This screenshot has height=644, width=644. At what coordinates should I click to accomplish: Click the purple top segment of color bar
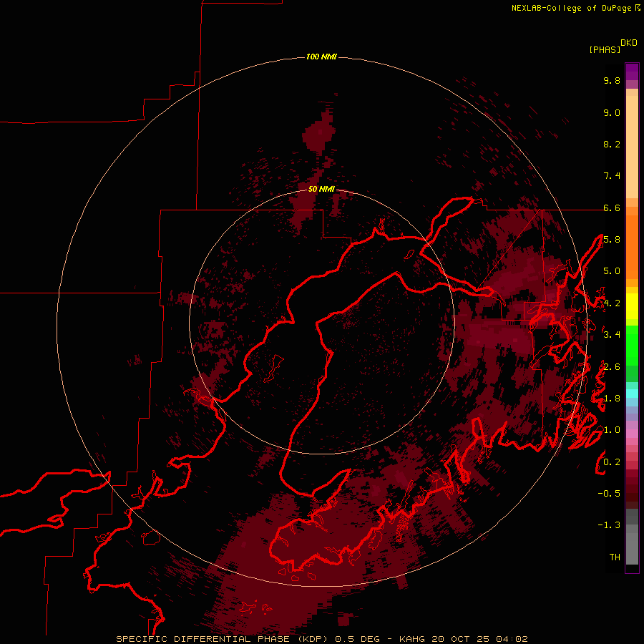(x=632, y=72)
